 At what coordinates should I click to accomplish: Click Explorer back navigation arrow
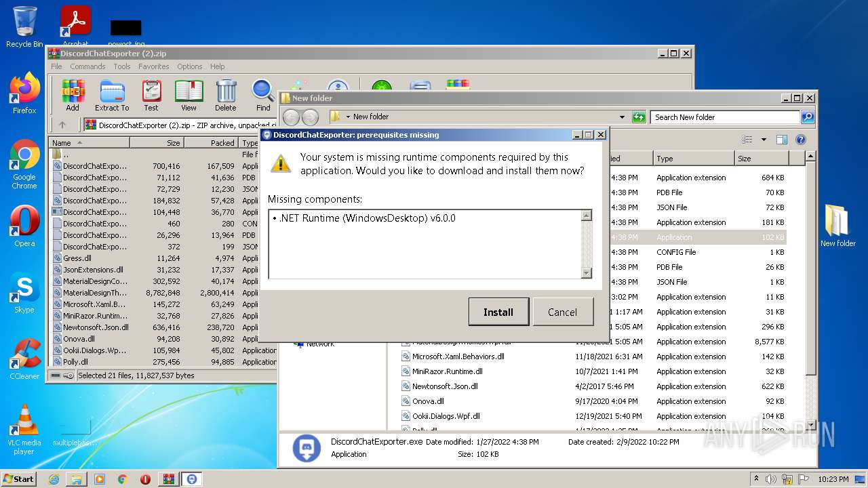(x=291, y=117)
